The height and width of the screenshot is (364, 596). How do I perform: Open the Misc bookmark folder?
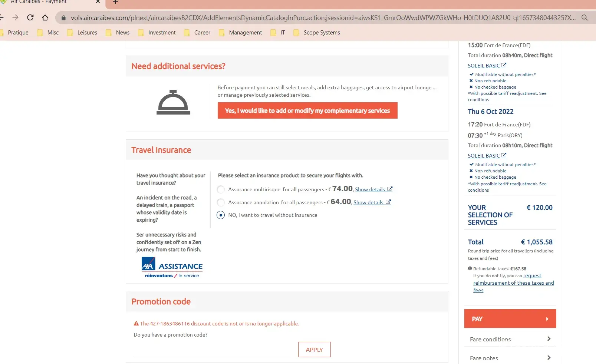click(48, 33)
